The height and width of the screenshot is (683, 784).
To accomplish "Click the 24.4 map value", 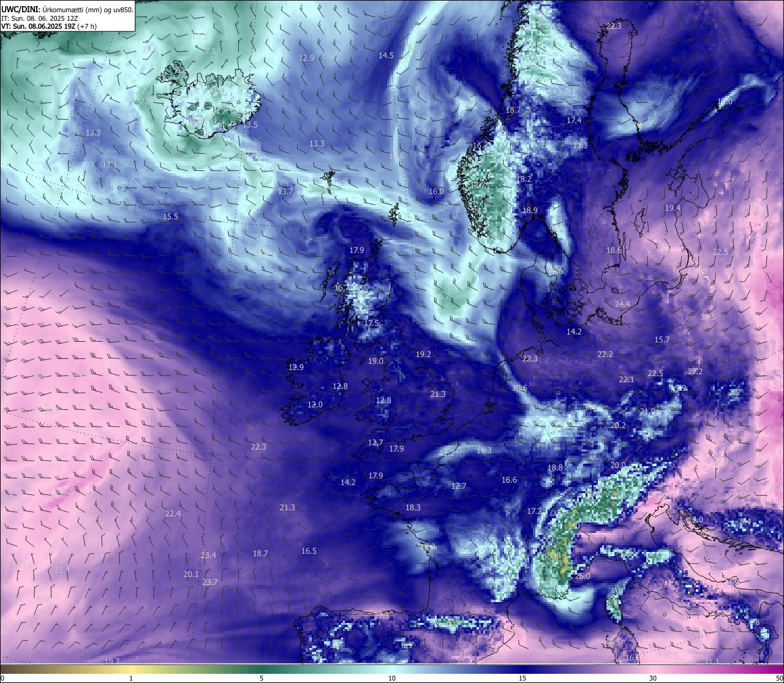I will (x=622, y=304).
